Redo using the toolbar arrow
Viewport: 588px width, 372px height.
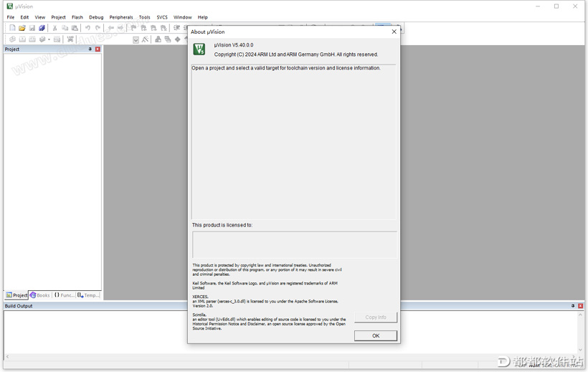click(98, 28)
